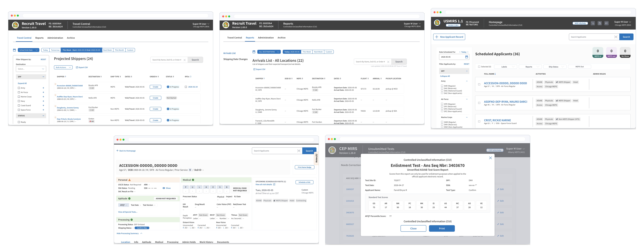Collapse Hide Processing Summary chevron
Screen dimensions: 644x252
[141, 234]
